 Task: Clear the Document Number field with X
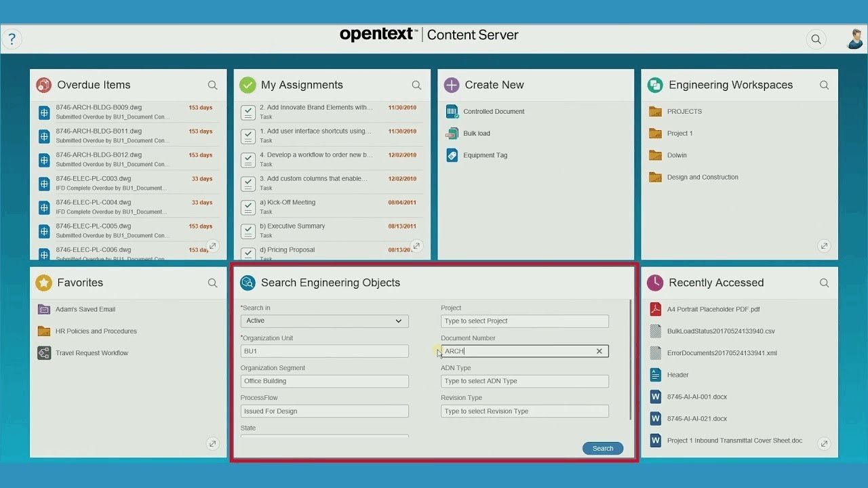click(599, 351)
